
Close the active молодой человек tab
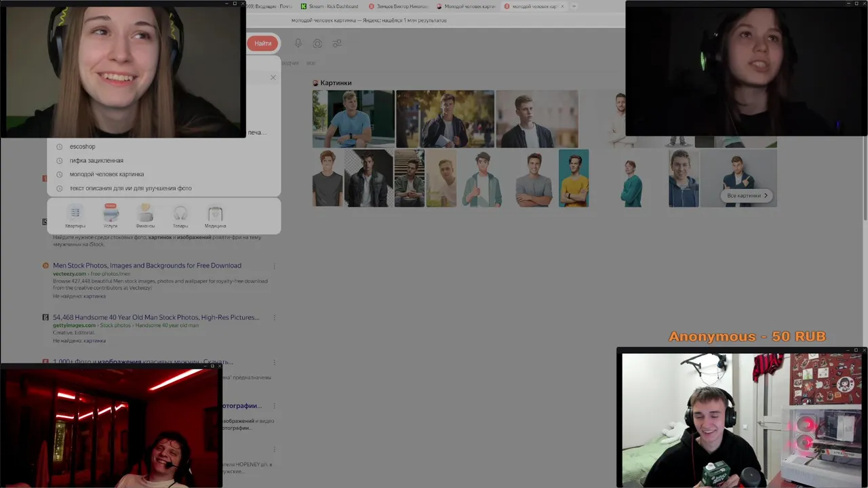click(x=562, y=6)
